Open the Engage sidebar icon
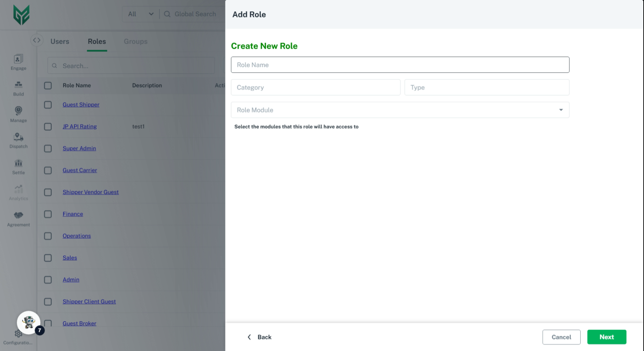The width and height of the screenshot is (644, 351). tap(18, 59)
